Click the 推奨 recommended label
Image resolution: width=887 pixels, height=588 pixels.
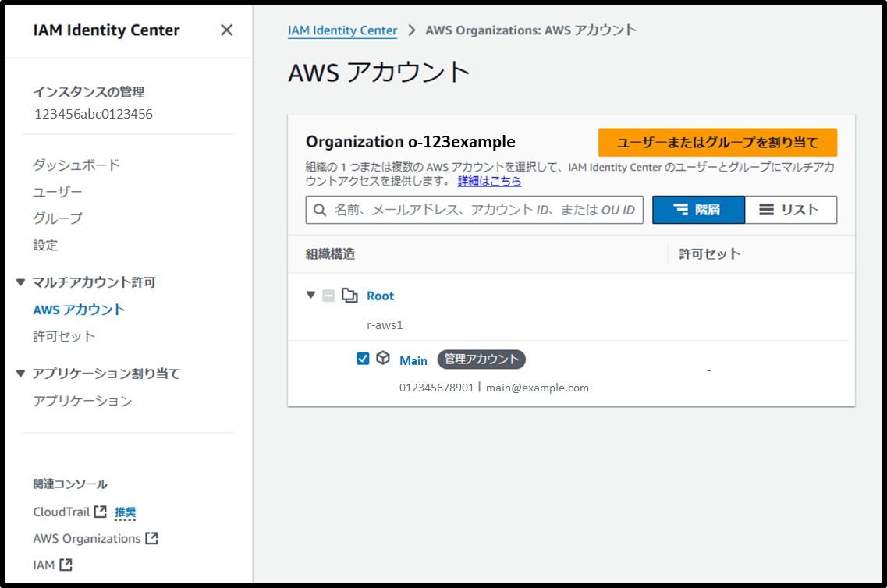tap(125, 512)
